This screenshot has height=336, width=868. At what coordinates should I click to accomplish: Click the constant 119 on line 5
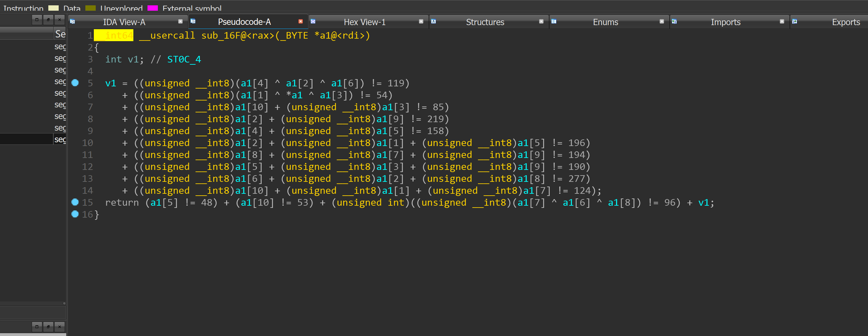tap(396, 83)
